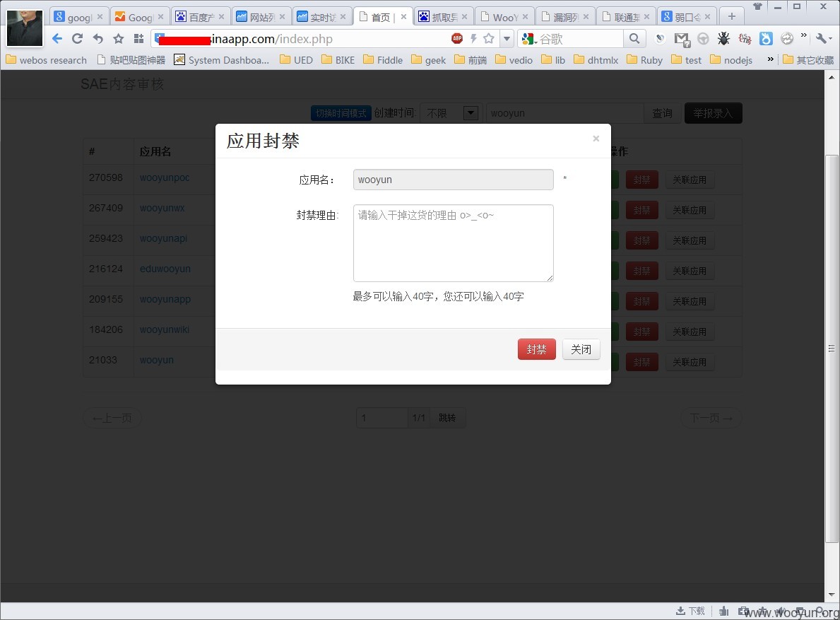Click the 举报录入 button
840x620 pixels.
(x=713, y=113)
